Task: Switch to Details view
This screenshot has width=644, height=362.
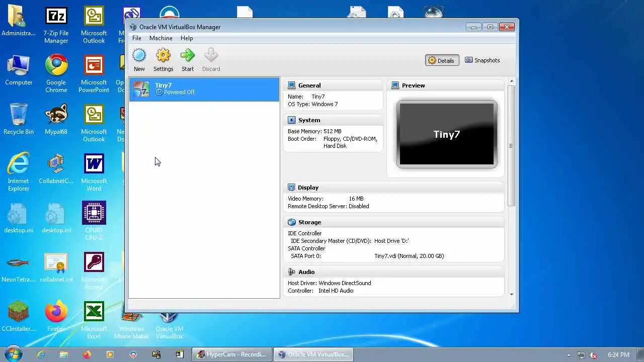Action: point(441,60)
